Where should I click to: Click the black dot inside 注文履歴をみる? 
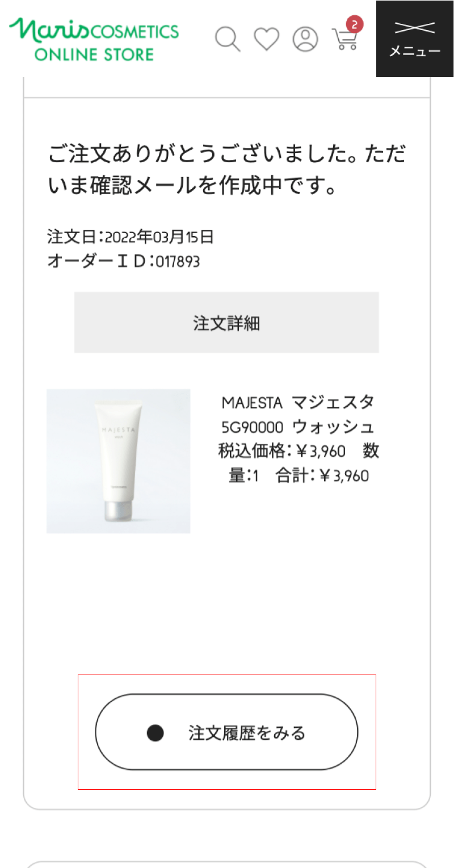(x=155, y=733)
